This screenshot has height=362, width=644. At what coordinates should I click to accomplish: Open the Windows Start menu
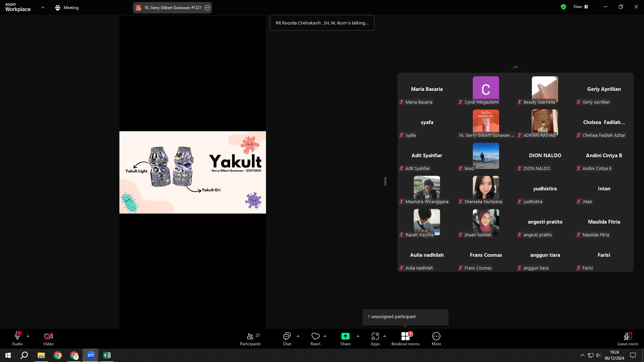click(8, 355)
